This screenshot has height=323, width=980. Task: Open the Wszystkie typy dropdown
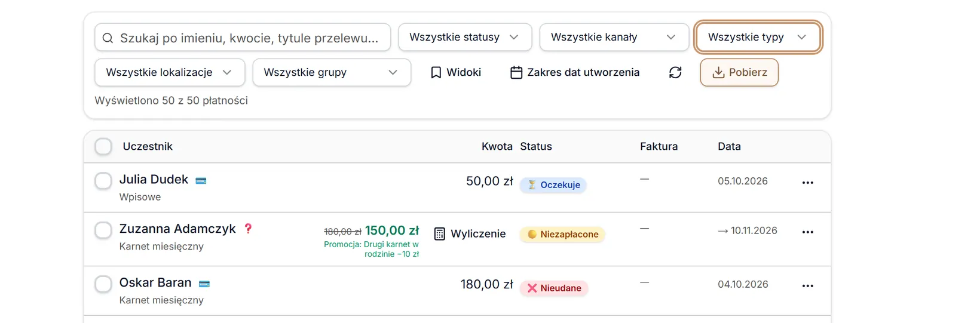758,37
